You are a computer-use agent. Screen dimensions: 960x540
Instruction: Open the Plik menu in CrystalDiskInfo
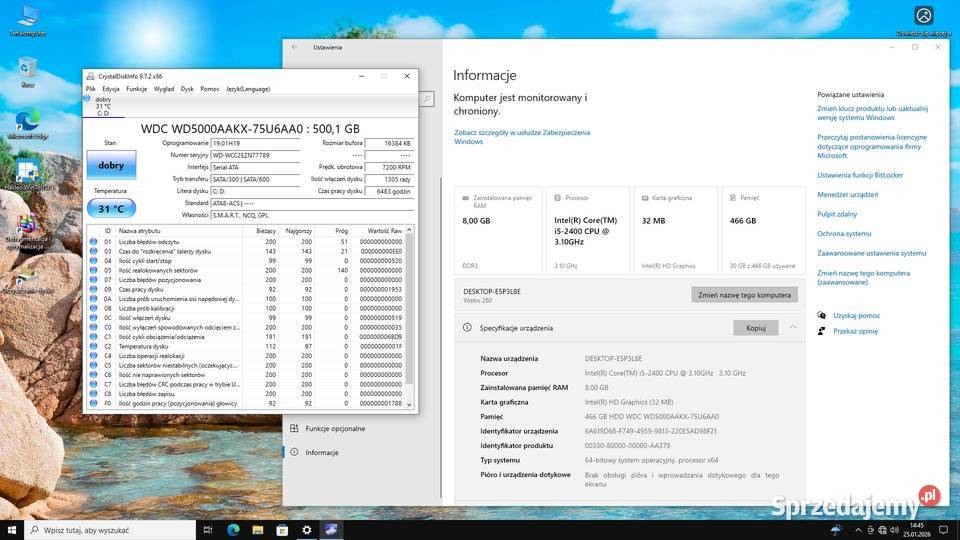[91, 89]
